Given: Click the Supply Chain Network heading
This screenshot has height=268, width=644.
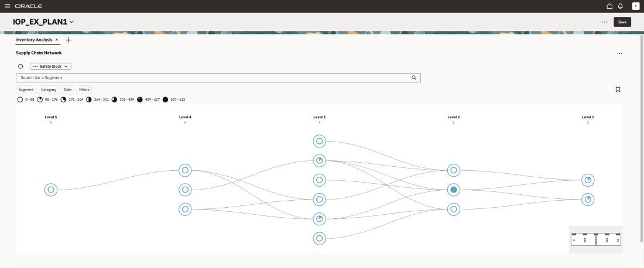Looking at the screenshot, I should 39,53.
